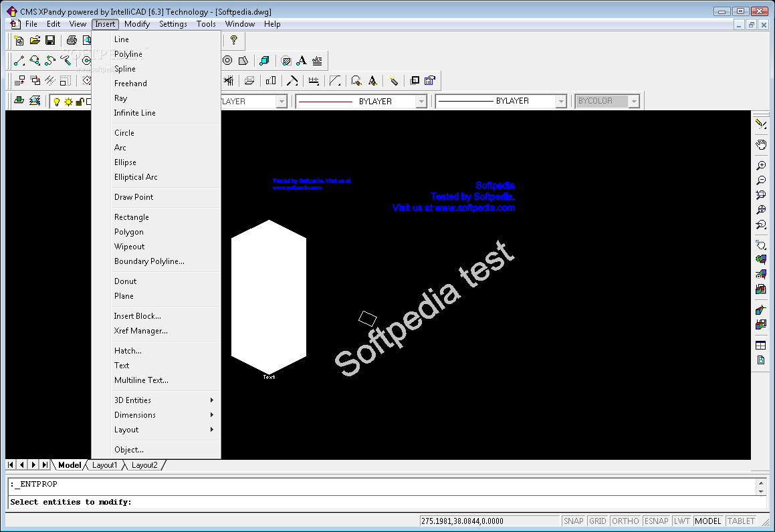Click the Zoom Extents icon
775x532 pixels.
(761, 210)
